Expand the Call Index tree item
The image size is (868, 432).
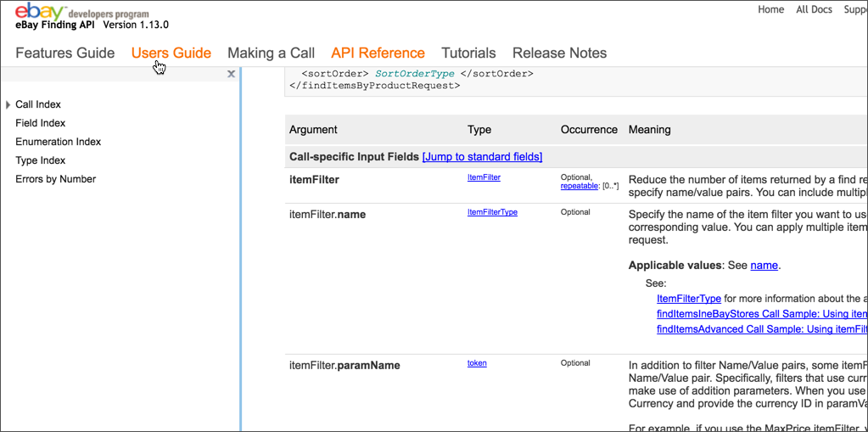click(x=8, y=105)
